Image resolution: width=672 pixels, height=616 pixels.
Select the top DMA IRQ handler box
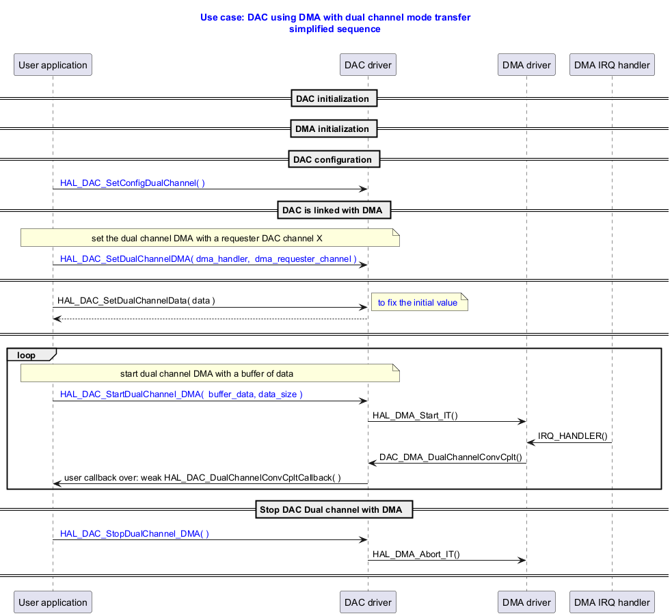point(612,65)
